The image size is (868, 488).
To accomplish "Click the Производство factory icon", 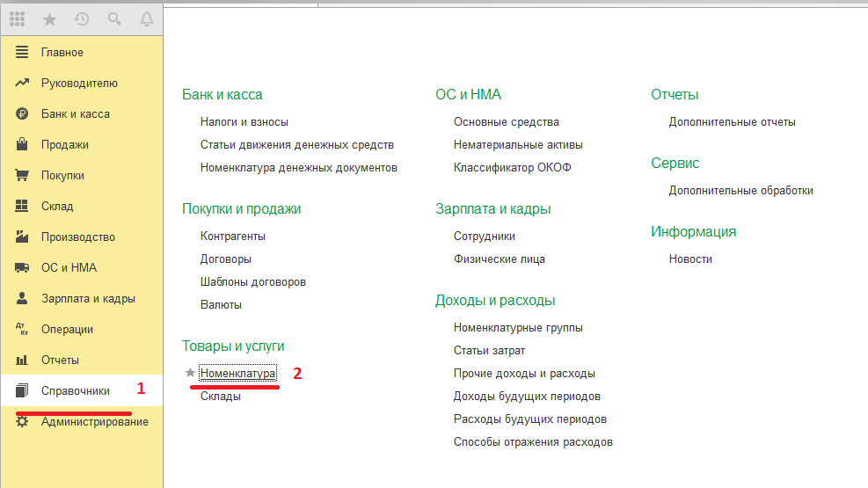I will 22,237.
